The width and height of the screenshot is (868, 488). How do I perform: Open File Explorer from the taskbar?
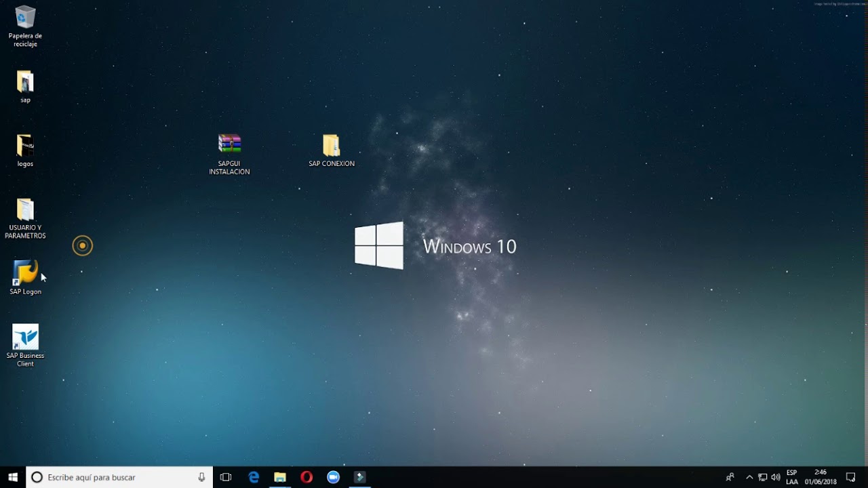280,477
